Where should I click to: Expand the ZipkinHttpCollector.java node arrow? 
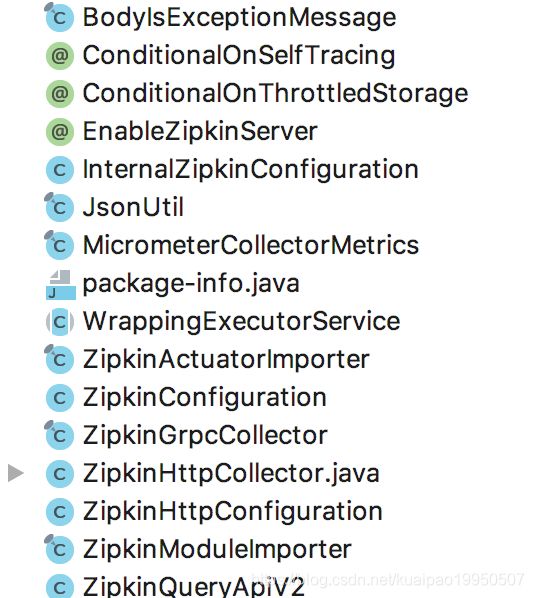(x=16, y=473)
